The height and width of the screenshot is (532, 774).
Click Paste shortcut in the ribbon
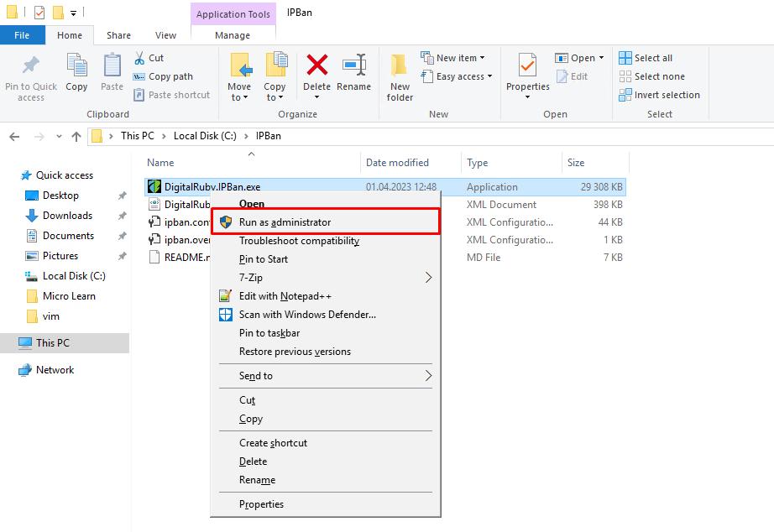point(172,95)
